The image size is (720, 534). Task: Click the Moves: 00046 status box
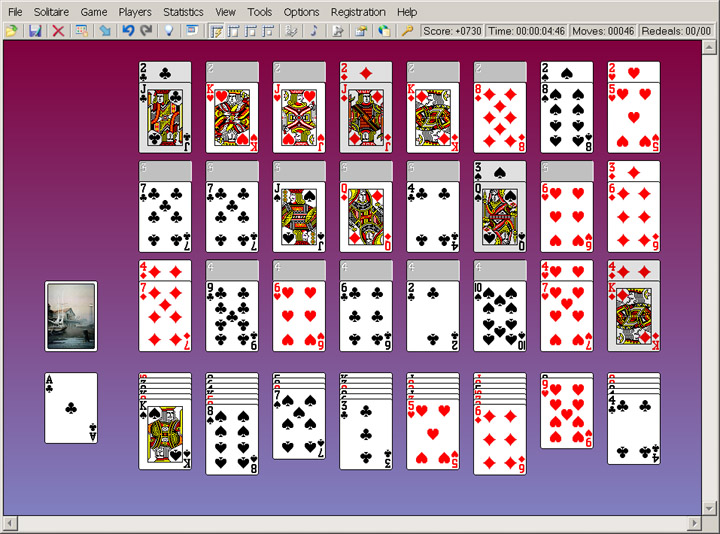pyautogui.click(x=603, y=31)
